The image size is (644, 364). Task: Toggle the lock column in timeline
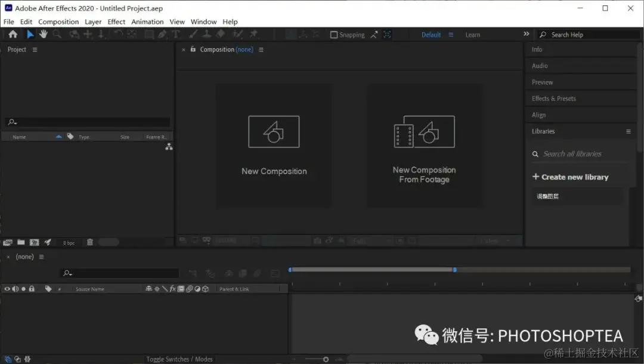point(32,289)
